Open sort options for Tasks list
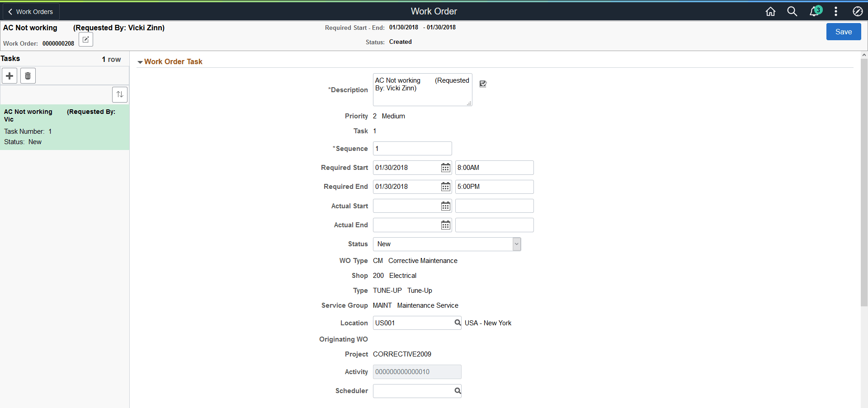 120,94
